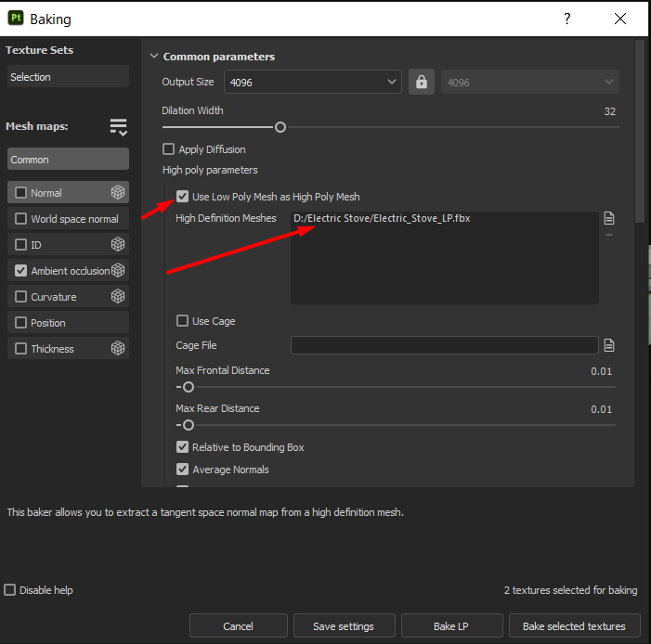Select the Normal mesh map entry

(46, 193)
